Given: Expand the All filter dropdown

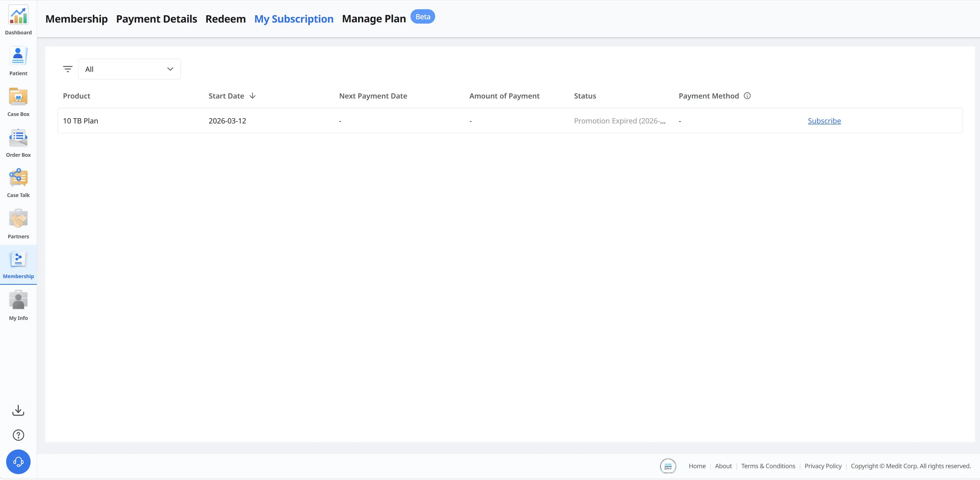Looking at the screenshot, I should (129, 69).
